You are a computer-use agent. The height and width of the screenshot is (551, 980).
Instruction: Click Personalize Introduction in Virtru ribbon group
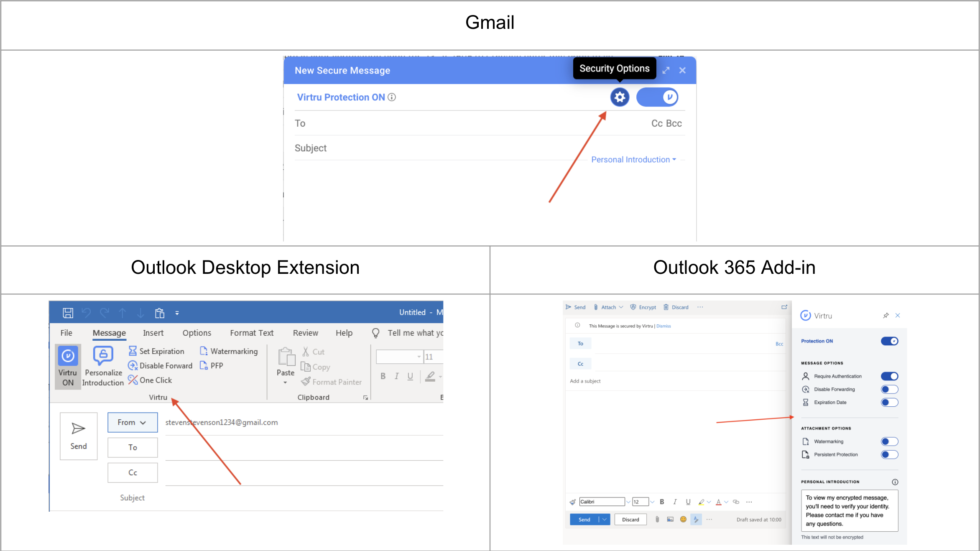click(103, 367)
